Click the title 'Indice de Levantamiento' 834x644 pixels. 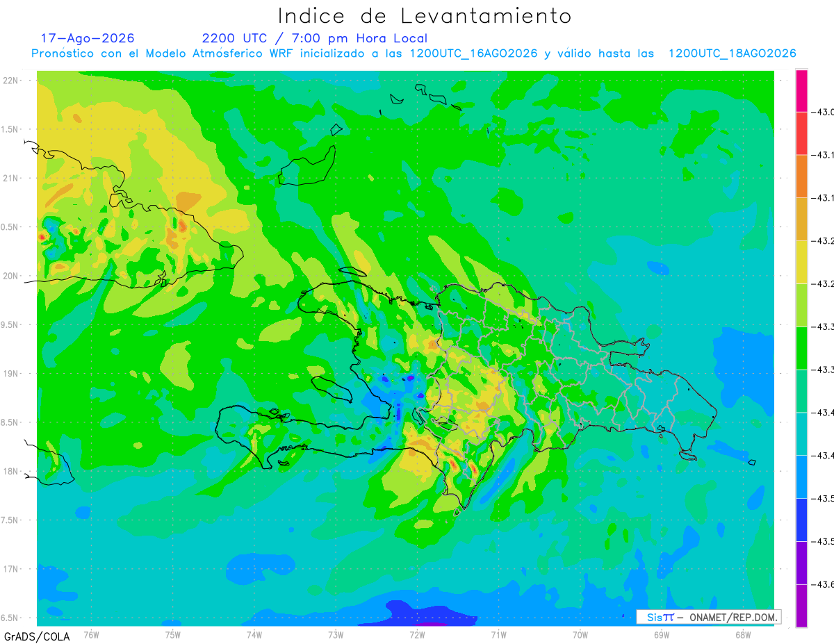point(425,16)
